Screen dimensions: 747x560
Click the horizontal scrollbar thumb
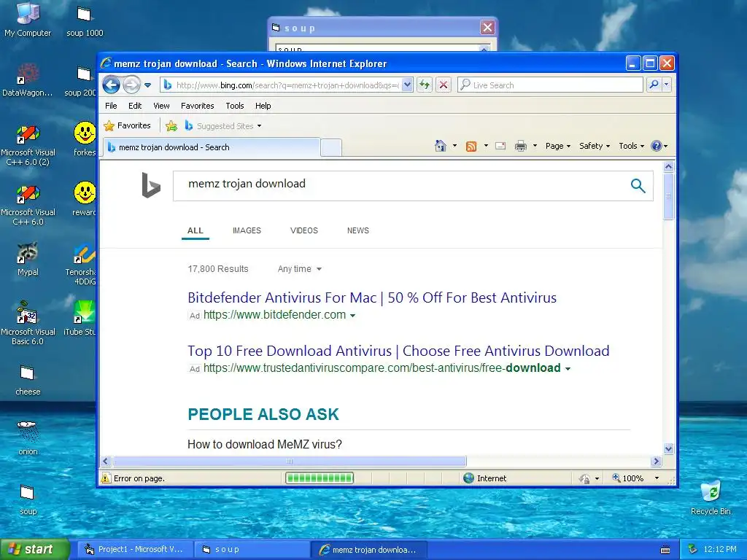click(289, 461)
